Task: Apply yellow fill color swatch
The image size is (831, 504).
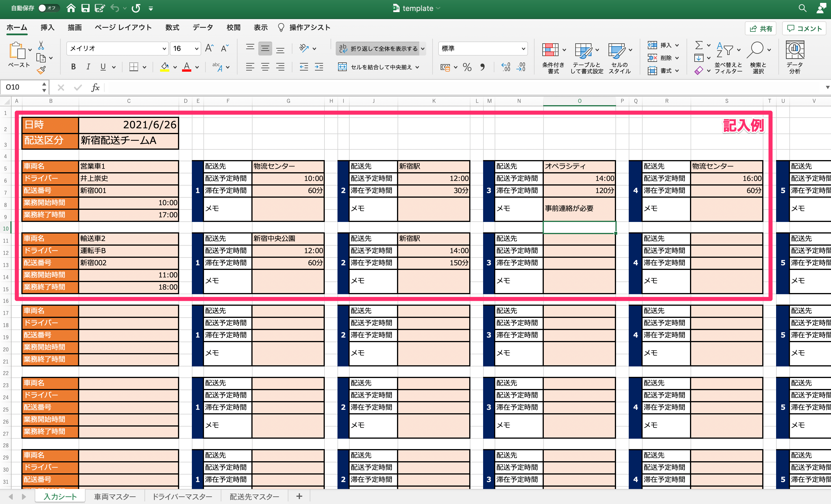Action: tap(165, 67)
